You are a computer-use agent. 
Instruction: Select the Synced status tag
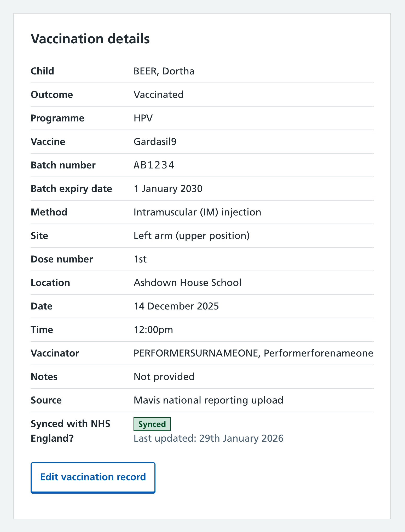tap(152, 424)
